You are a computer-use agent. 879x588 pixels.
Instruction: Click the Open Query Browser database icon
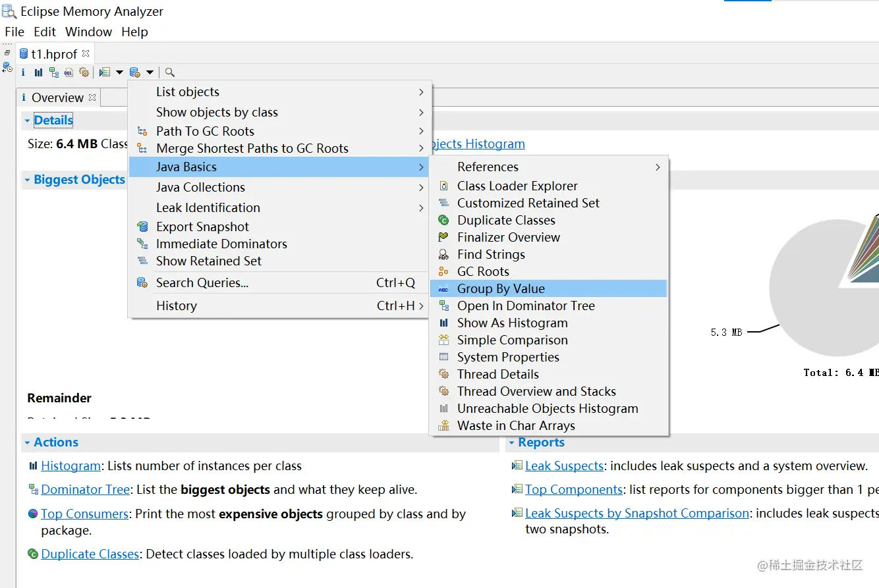[135, 72]
